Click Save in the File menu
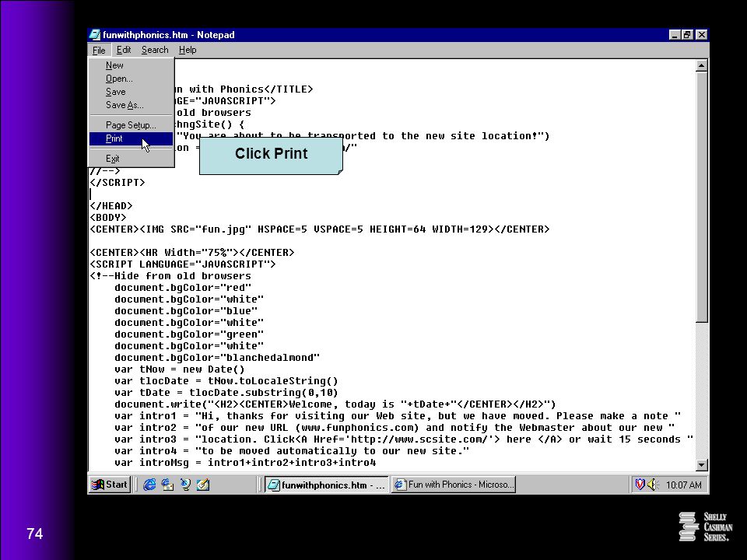This screenshot has width=747, height=560. coord(131,92)
